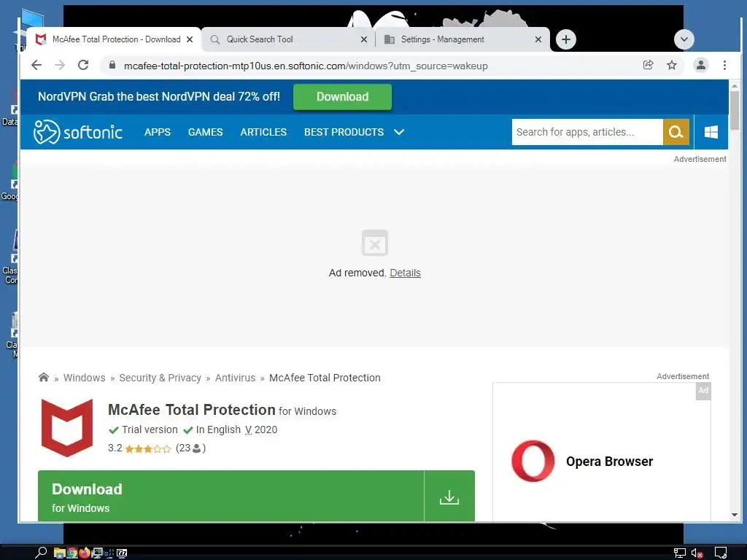The height and width of the screenshot is (560, 747).
Task: Click the address bar URL
Action: coord(306,66)
